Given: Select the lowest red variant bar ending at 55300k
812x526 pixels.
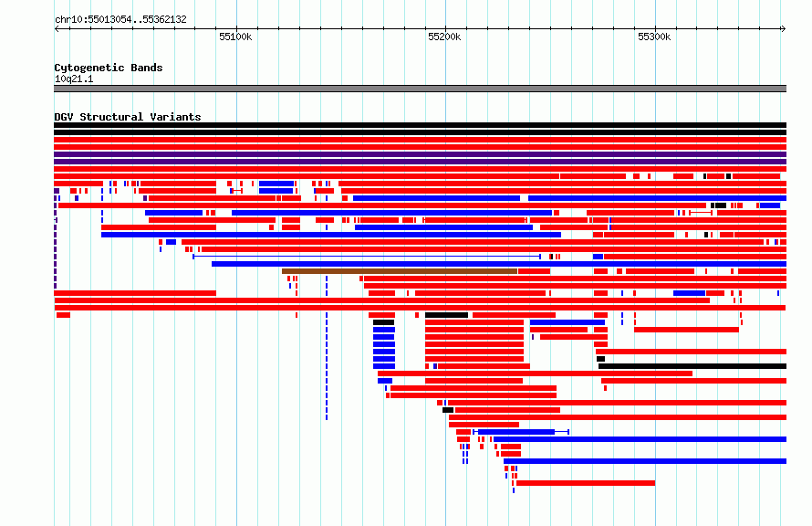Looking at the screenshot, I should [586, 483].
